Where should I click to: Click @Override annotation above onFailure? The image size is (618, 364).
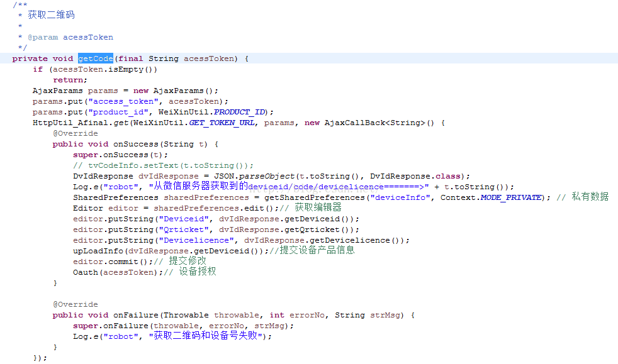click(x=76, y=304)
